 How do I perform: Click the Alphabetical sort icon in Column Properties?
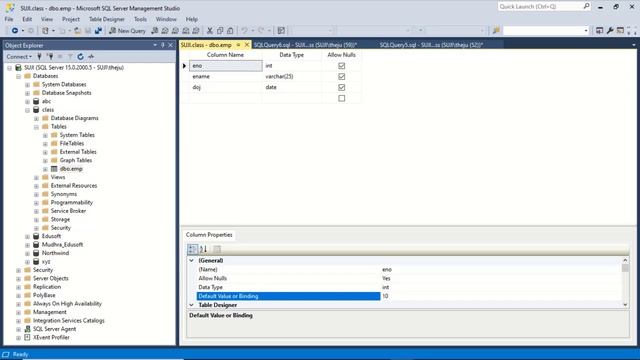click(x=203, y=249)
